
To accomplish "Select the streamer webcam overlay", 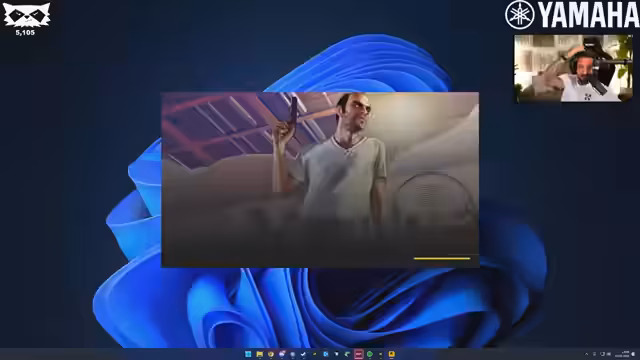I will click(x=573, y=69).
